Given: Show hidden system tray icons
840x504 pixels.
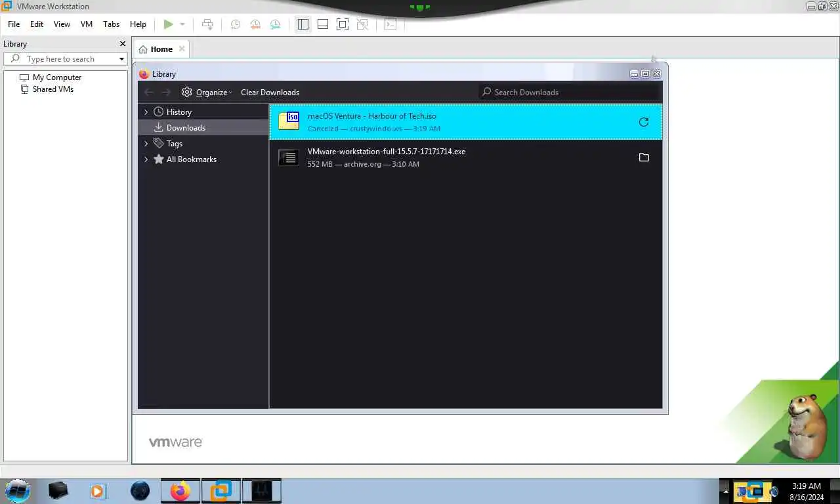Looking at the screenshot, I should coord(726,491).
